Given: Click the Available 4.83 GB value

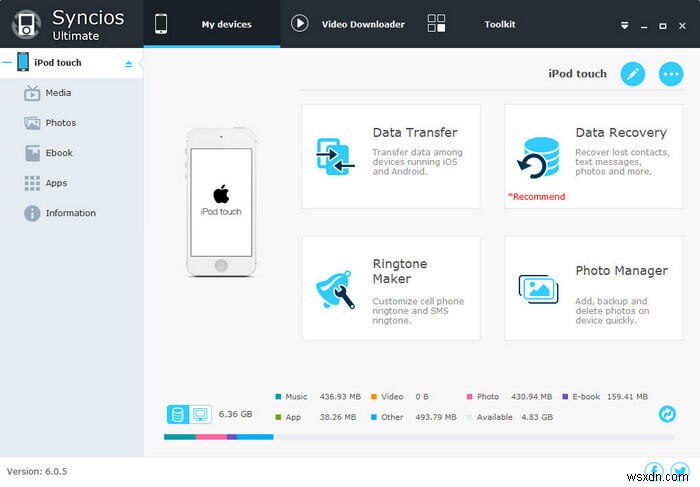Looking at the screenshot, I should coord(537,417).
